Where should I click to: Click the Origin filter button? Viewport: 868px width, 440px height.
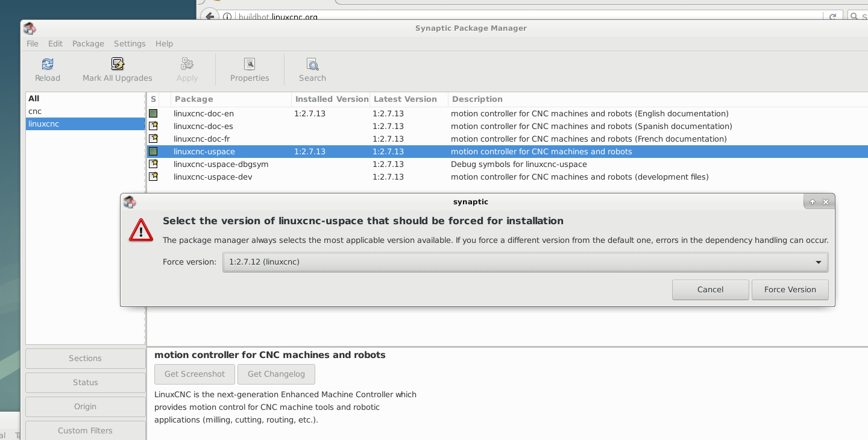click(x=85, y=407)
